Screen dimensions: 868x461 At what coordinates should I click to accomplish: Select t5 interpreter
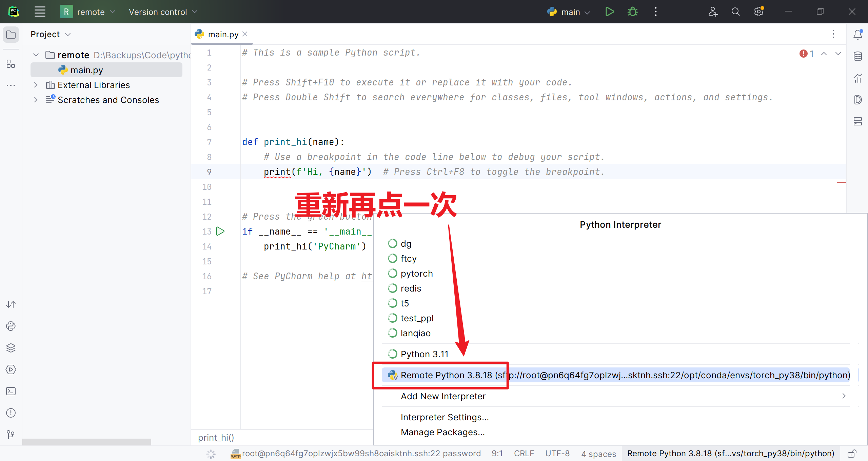click(x=616, y=303)
